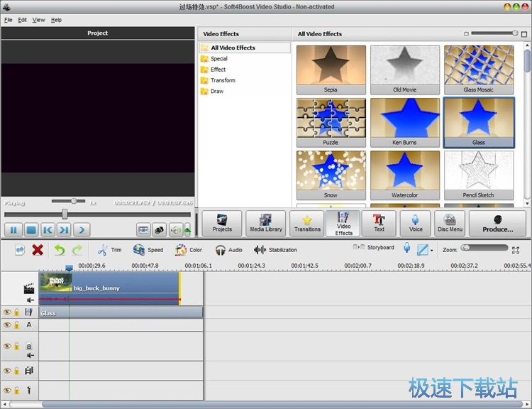Select the Transform folder
This screenshot has height=409, width=532.
pyautogui.click(x=223, y=80)
